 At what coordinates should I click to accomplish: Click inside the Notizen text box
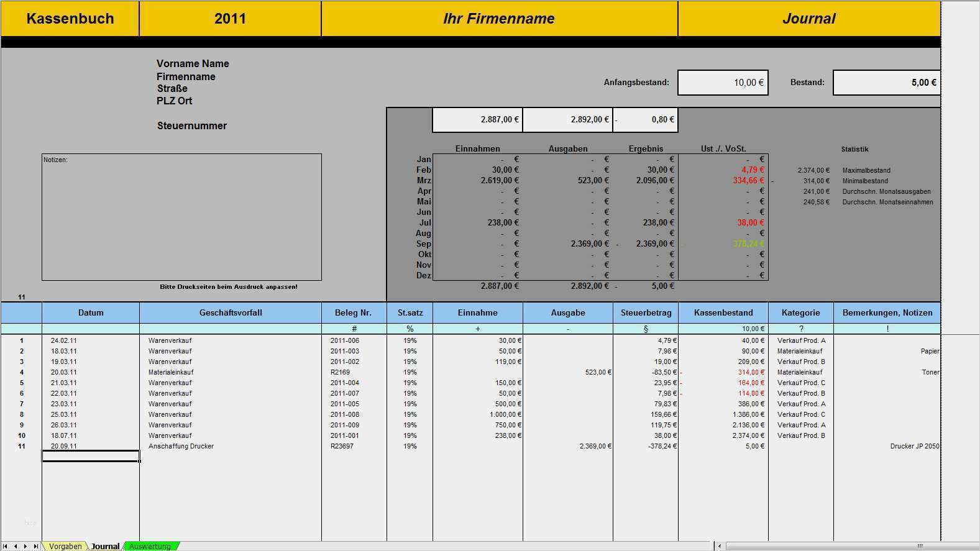pos(181,217)
